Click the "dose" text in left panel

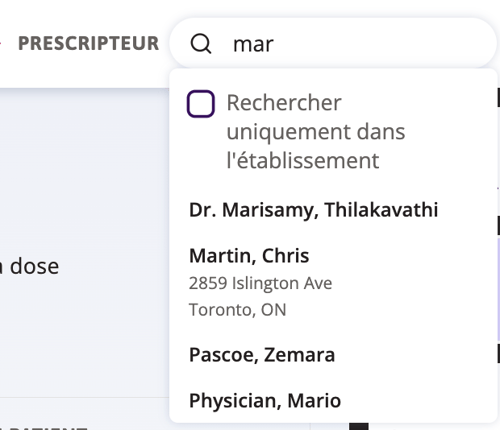[x=34, y=266]
